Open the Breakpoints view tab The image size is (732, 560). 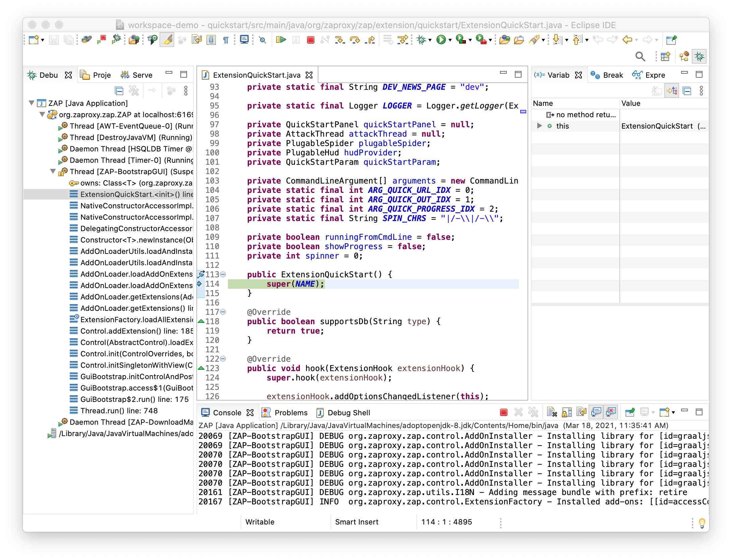tap(608, 75)
